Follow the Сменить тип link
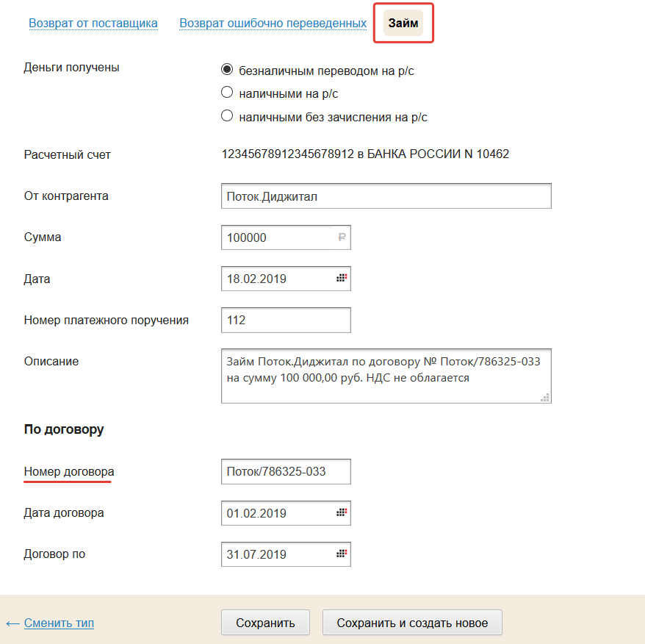The height and width of the screenshot is (644, 645). (59, 623)
